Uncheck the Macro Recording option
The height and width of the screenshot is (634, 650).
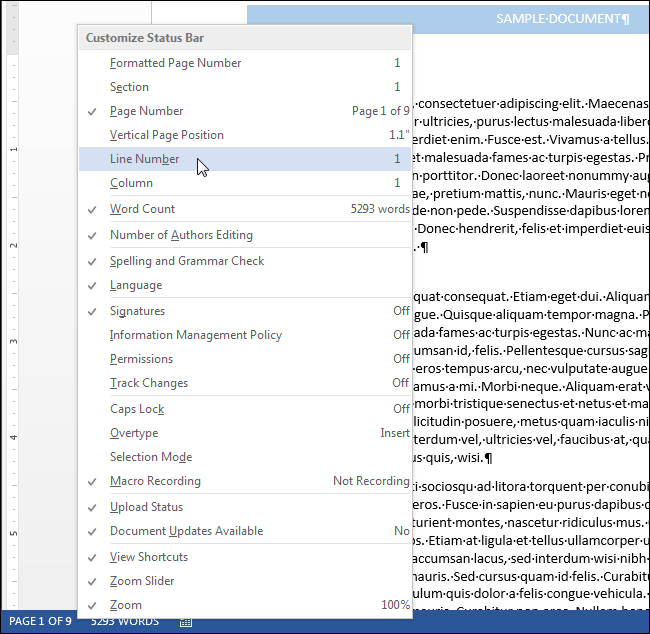pyautogui.click(x=245, y=481)
